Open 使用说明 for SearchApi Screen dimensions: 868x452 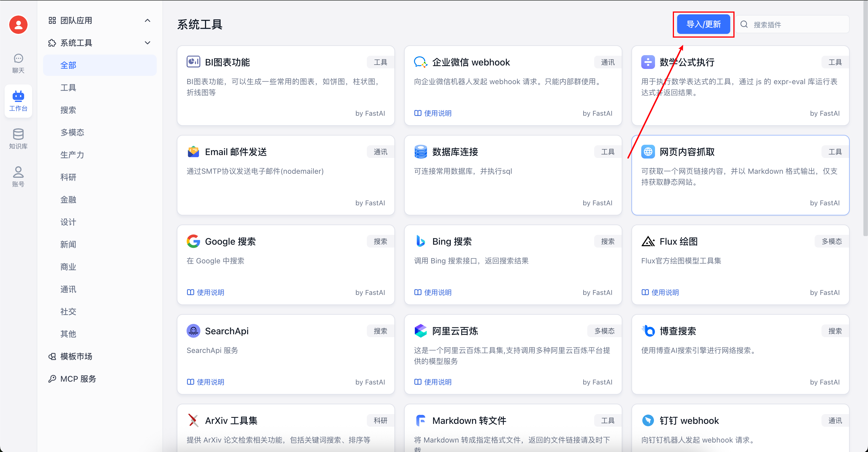[206, 382]
